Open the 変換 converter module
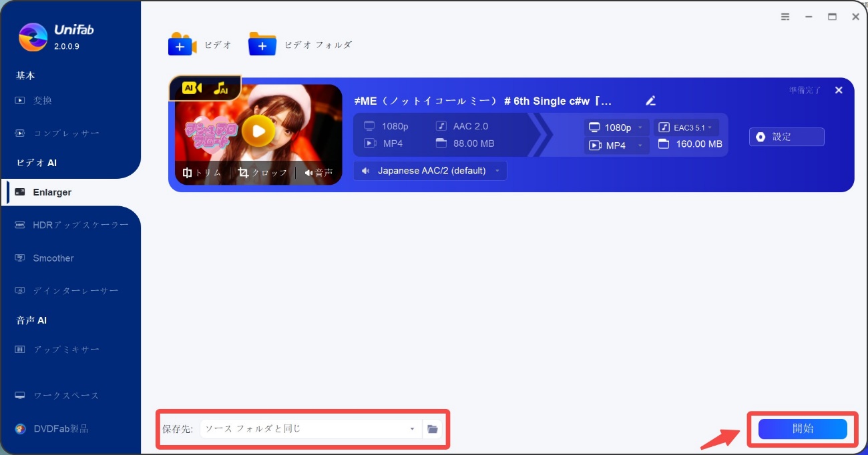This screenshot has height=455, width=868. (42, 101)
